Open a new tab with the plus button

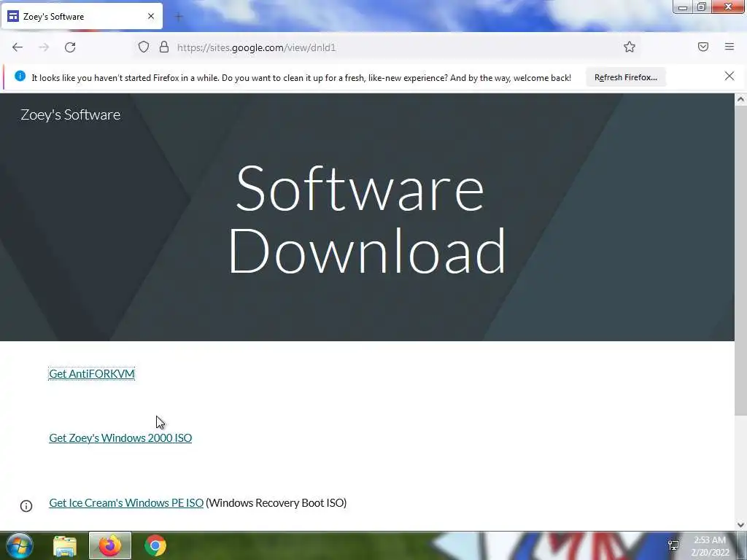[179, 17]
